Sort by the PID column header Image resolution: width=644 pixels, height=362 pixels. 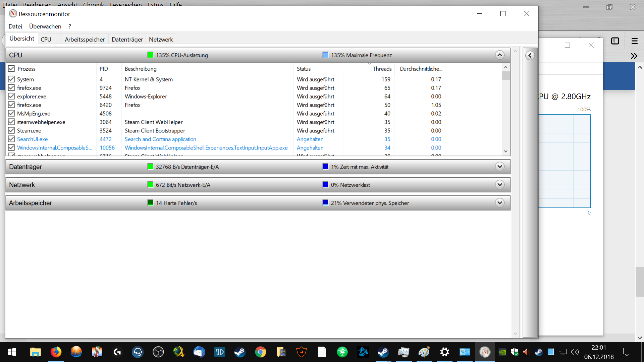click(104, 69)
